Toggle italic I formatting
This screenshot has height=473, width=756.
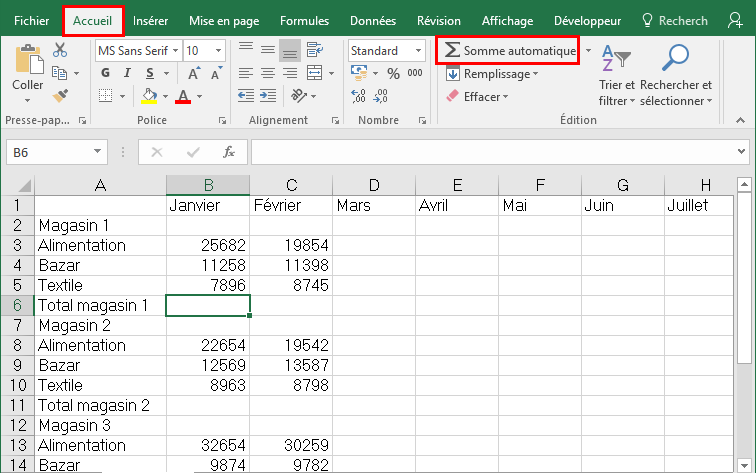coord(127,73)
